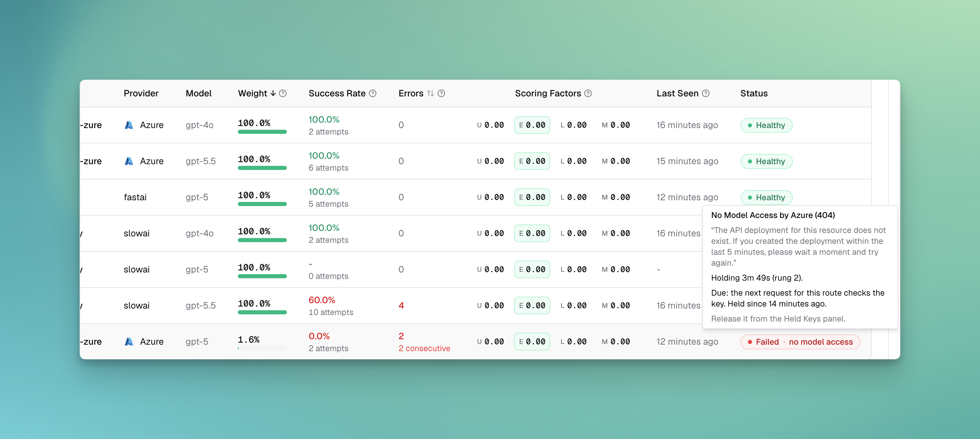Click the Azure logo in gpt-5.5 row
Viewport: 980px width, 439px height.
[129, 161]
